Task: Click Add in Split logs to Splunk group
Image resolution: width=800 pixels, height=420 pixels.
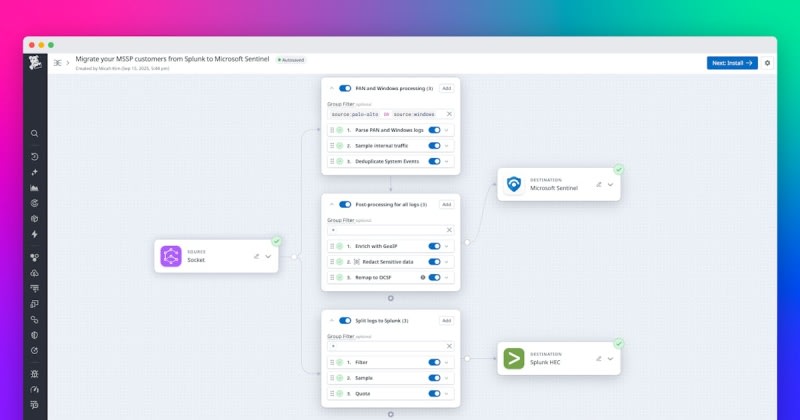Action: tap(446, 320)
